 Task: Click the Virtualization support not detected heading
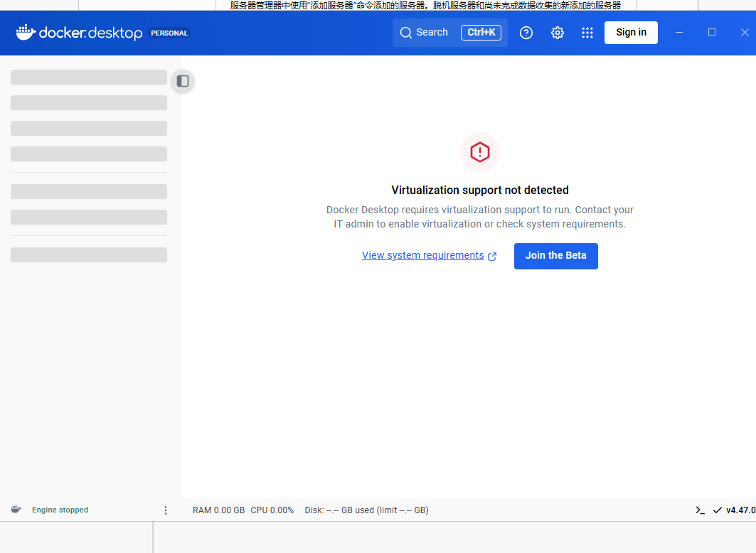tap(480, 190)
